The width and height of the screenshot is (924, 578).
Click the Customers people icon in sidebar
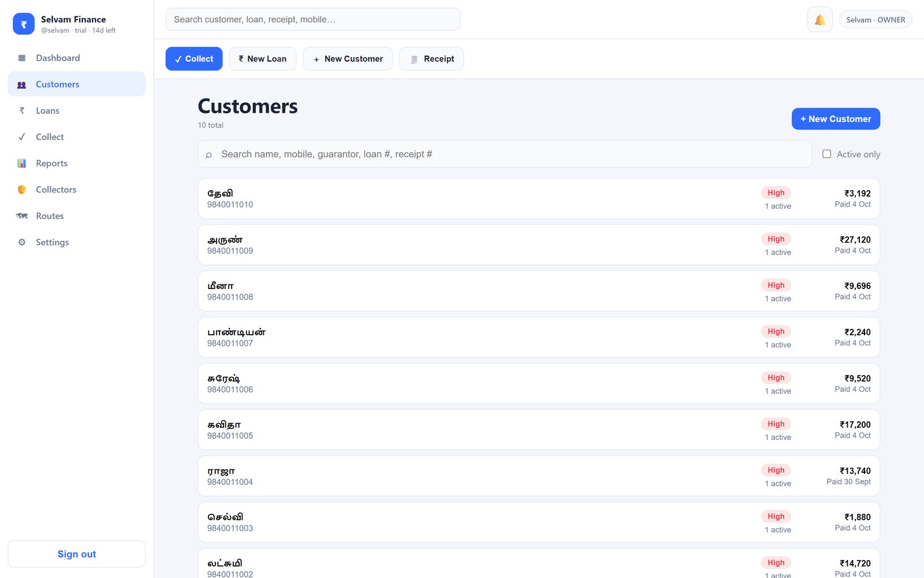22,84
